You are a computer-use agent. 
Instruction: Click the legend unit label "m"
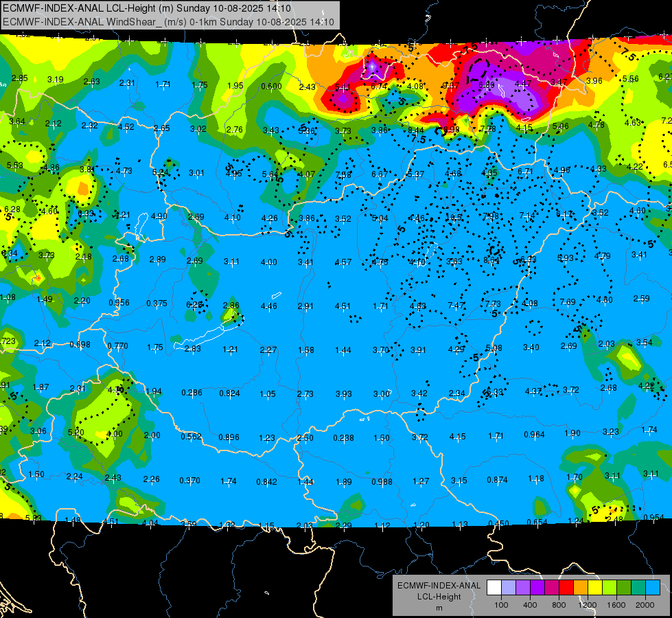coord(439,608)
